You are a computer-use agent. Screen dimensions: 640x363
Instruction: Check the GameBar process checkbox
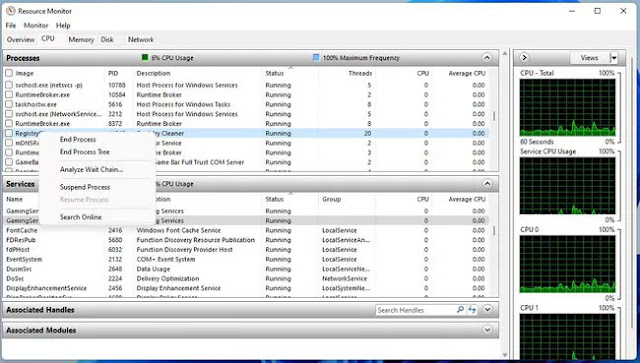tap(9, 162)
